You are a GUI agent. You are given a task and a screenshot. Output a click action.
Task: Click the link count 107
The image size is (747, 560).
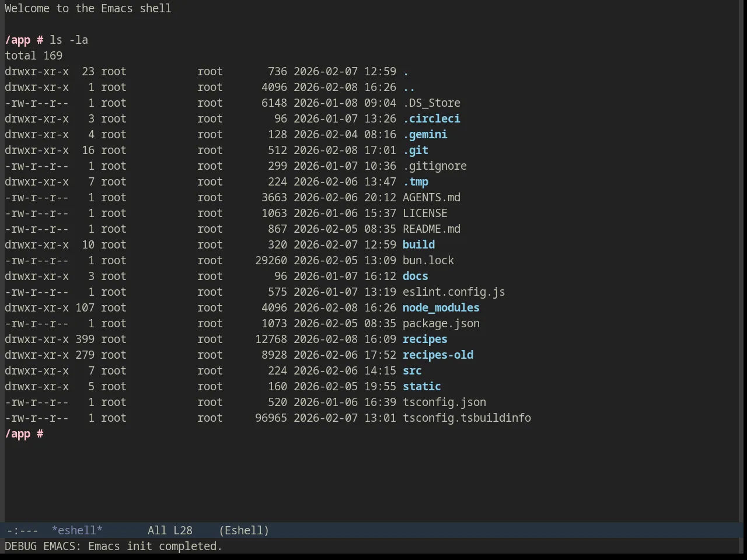pyautogui.click(x=85, y=307)
